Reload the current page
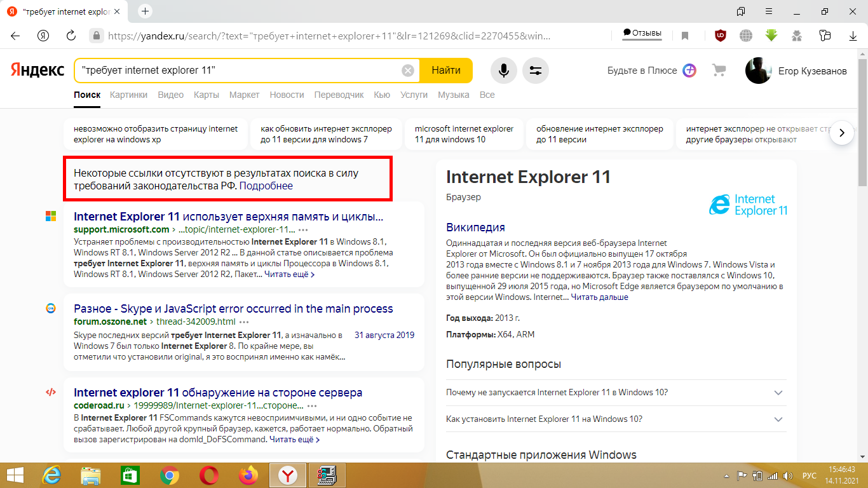 point(71,36)
